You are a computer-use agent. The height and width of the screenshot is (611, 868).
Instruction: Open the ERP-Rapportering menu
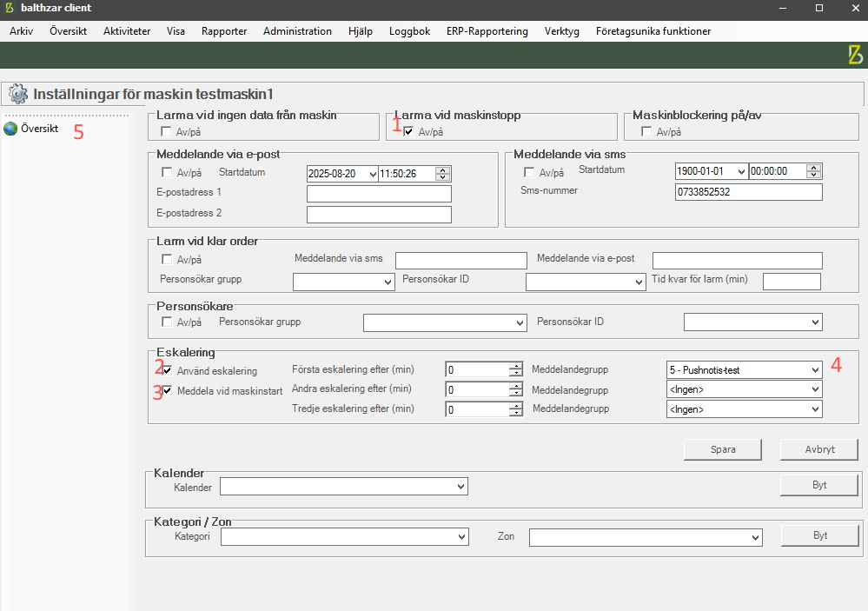point(487,31)
